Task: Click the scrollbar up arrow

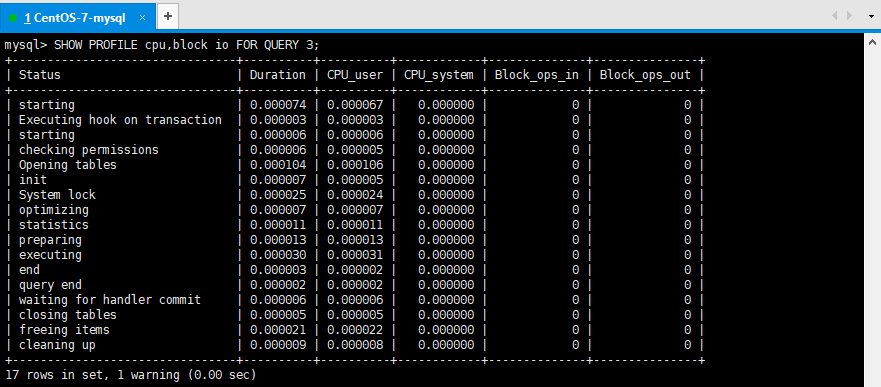Action: 873,42
